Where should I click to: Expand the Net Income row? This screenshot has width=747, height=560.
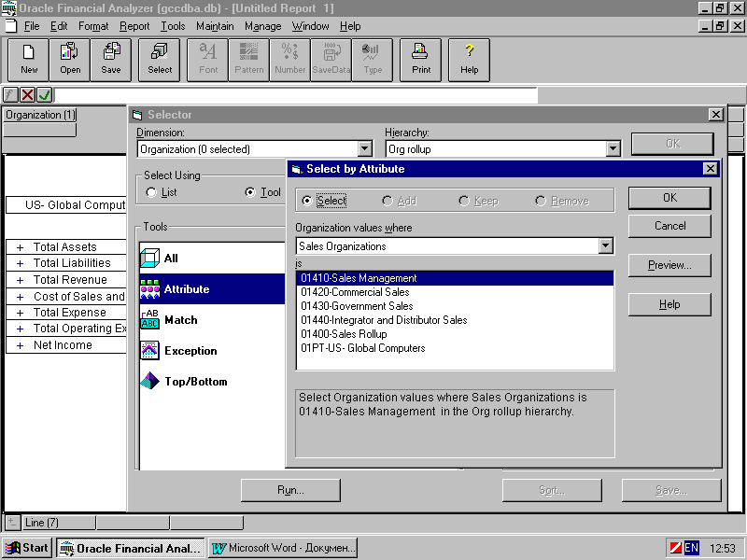20,345
